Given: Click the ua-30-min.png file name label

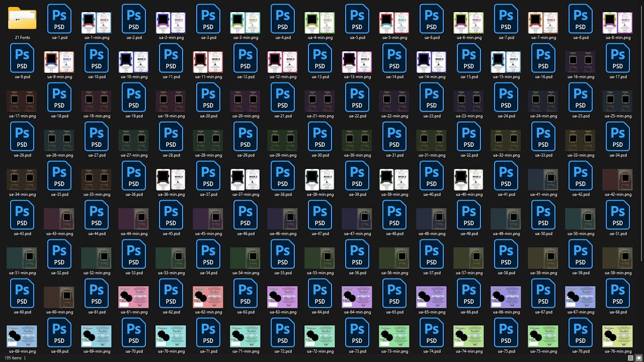Looking at the screenshot, I should coord(357,155).
